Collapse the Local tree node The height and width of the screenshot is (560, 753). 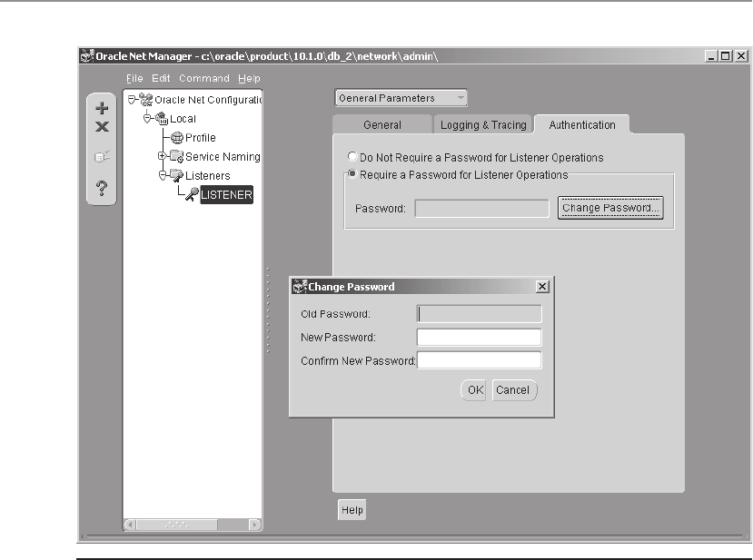coord(147,119)
